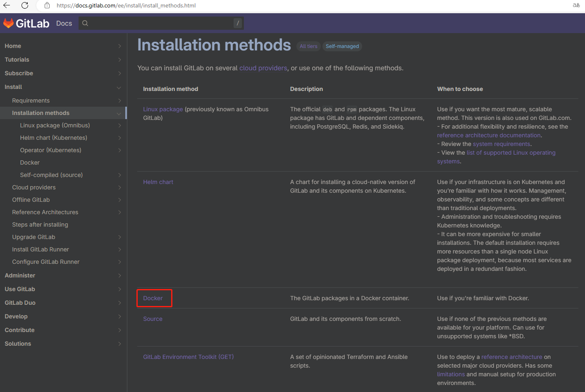The height and width of the screenshot is (392, 585).
Task: Click the GitLab fox logo
Action: (9, 23)
